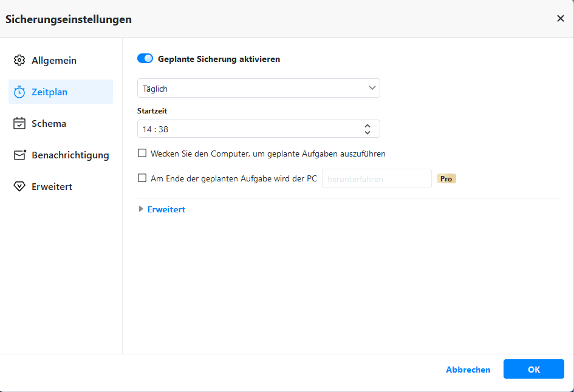This screenshot has width=574, height=392.
Task: Click the Erweitert diamond icon in sidebar
Action: (19, 187)
